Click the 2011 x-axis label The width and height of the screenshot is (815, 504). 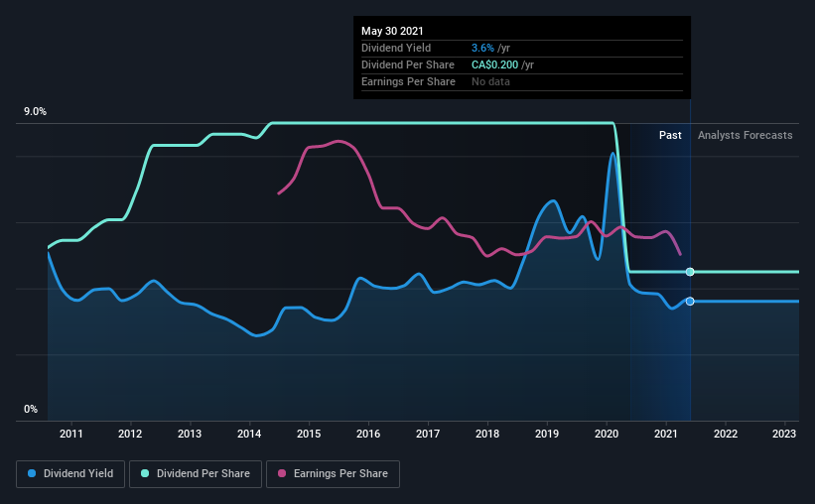[x=71, y=434]
